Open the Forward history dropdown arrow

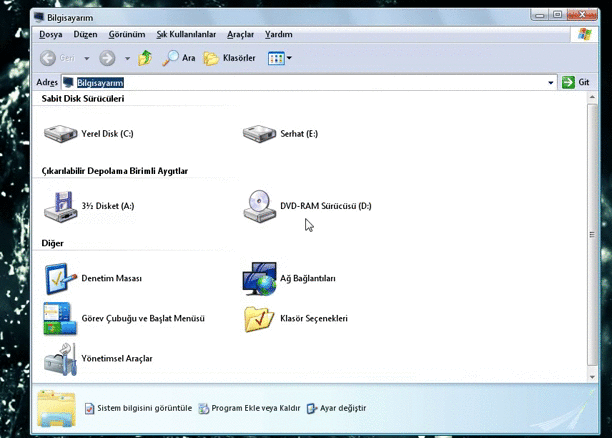click(x=127, y=59)
